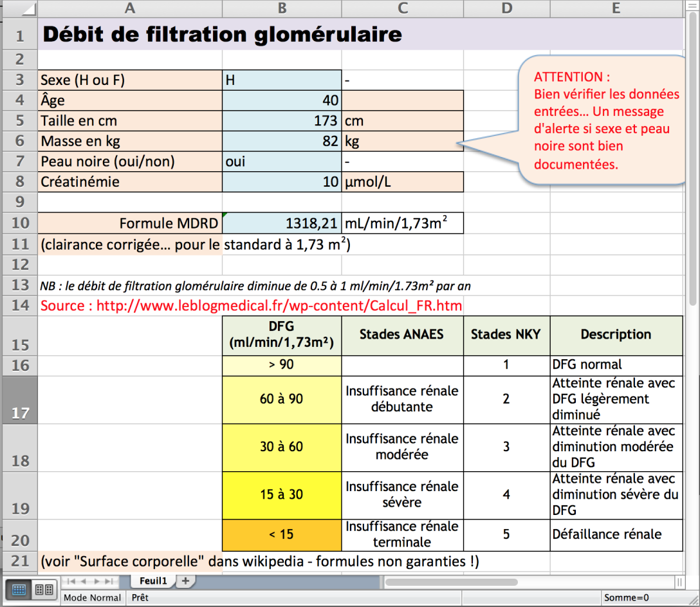Add a new sheet with the plus tab
700x607 pixels.
[x=185, y=581]
